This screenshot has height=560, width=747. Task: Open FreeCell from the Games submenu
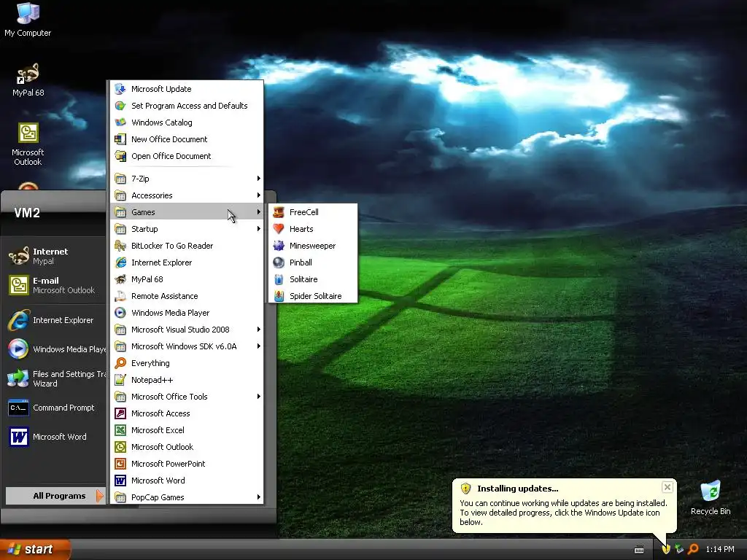click(312, 212)
